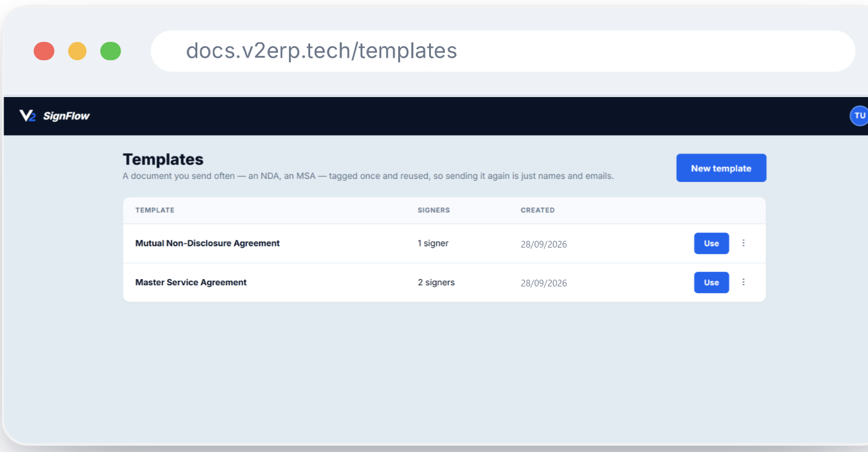Select the Master Service Agreement name
Image resolution: width=868 pixels, height=452 pixels.
(x=191, y=282)
